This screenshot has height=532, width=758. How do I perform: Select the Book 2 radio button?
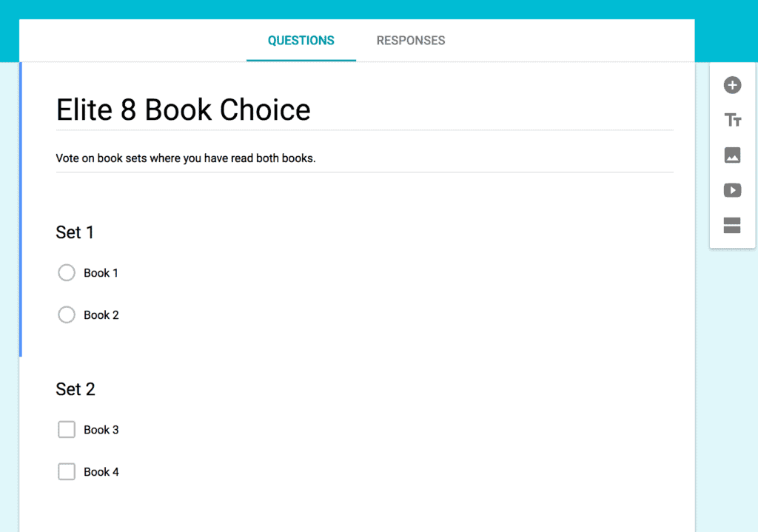66,314
